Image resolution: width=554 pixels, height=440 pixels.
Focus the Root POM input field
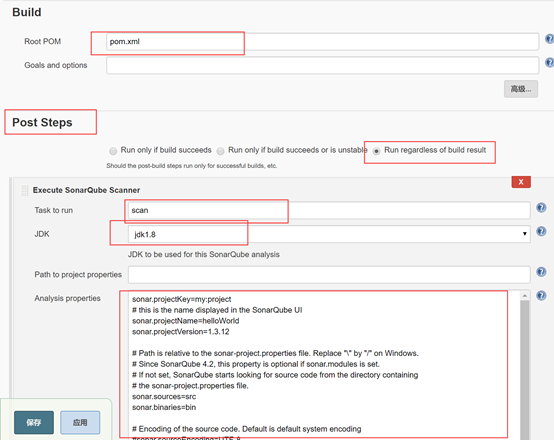(322, 42)
